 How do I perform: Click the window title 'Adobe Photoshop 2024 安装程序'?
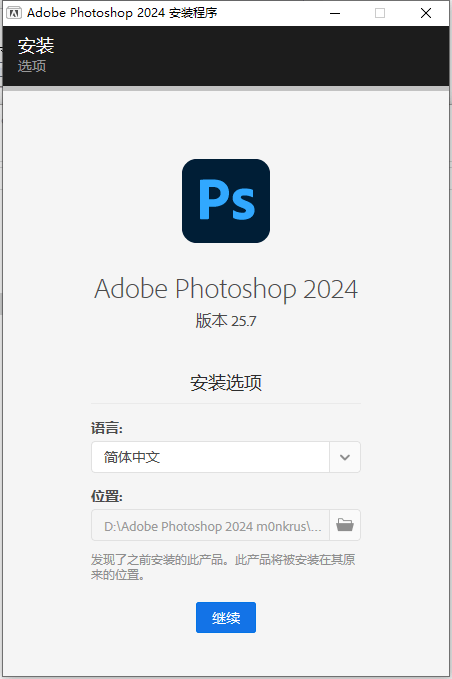coord(122,13)
